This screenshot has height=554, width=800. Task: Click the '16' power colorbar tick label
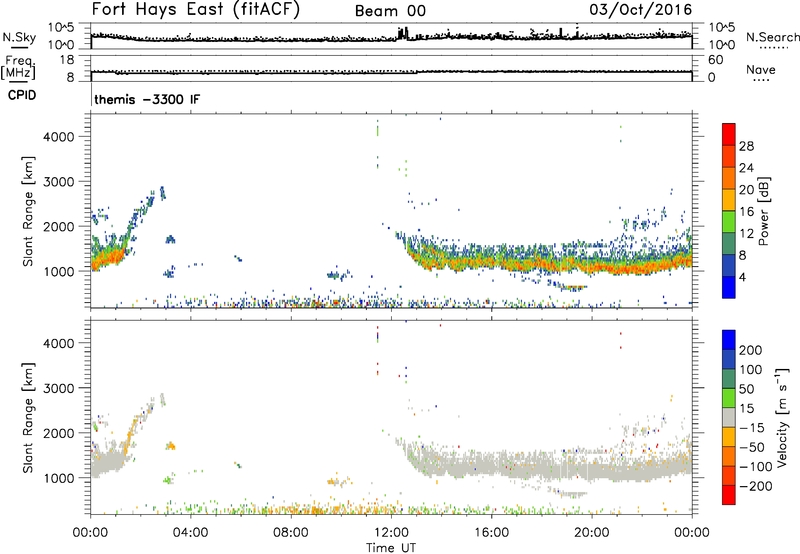pyautogui.click(x=746, y=212)
